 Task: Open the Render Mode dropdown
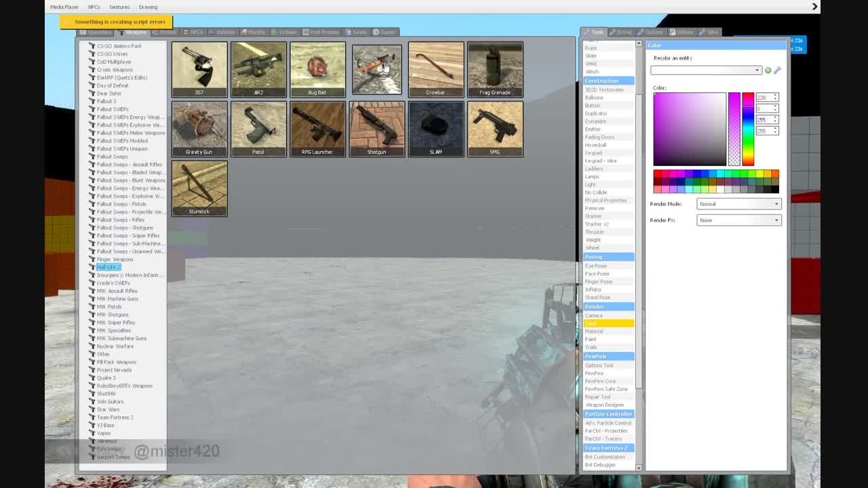(x=738, y=204)
